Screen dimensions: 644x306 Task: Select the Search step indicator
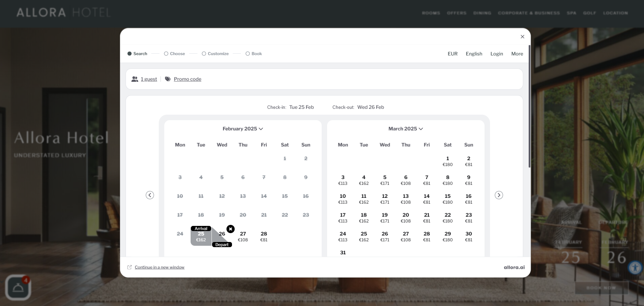137,54
